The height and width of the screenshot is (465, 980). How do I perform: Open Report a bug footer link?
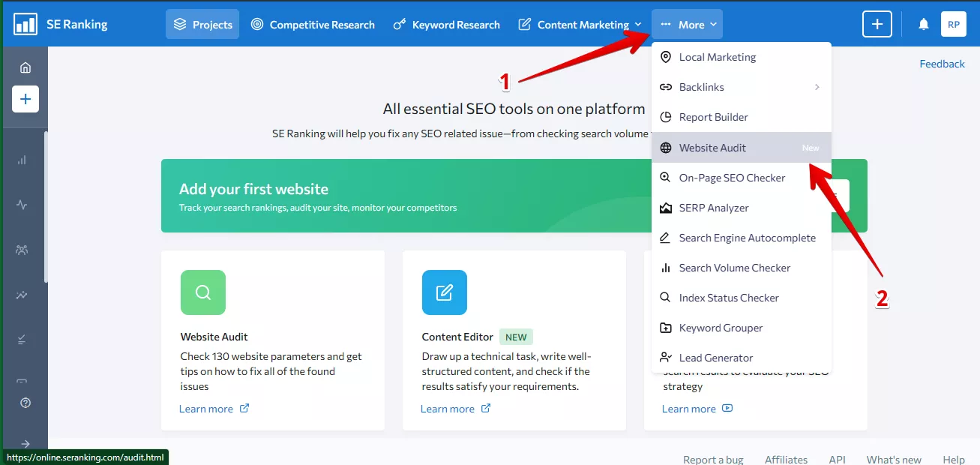(713, 460)
